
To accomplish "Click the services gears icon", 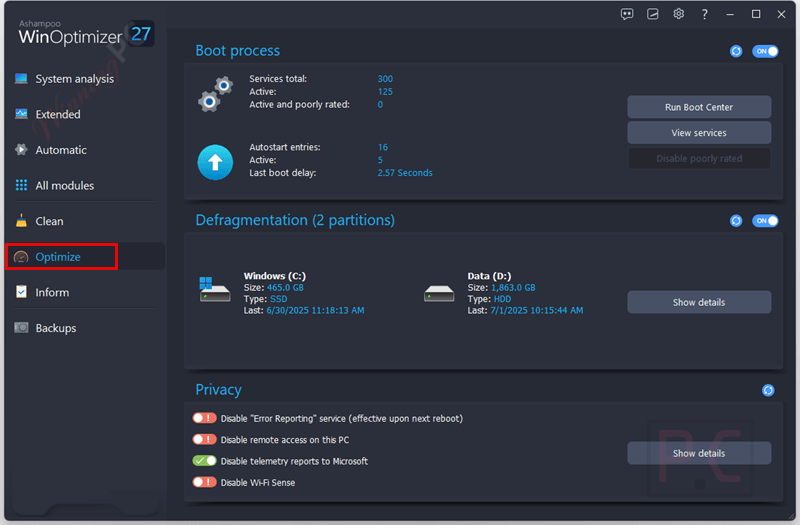I will pyautogui.click(x=215, y=94).
